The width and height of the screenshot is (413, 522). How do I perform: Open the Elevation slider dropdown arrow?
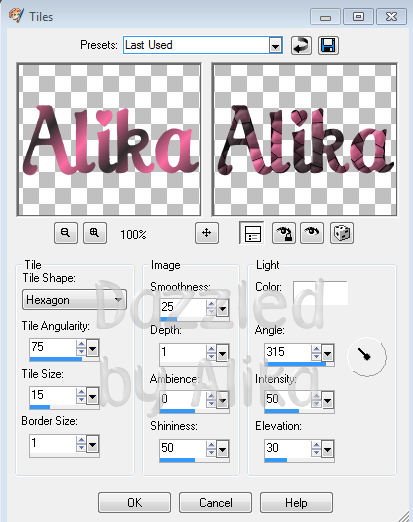[x=327, y=450]
